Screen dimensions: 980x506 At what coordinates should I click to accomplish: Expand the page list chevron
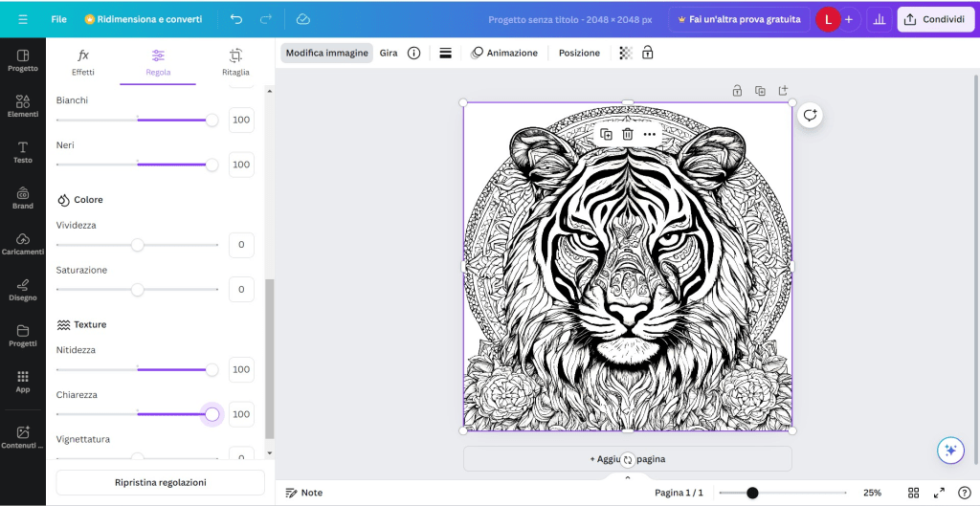pyautogui.click(x=628, y=476)
